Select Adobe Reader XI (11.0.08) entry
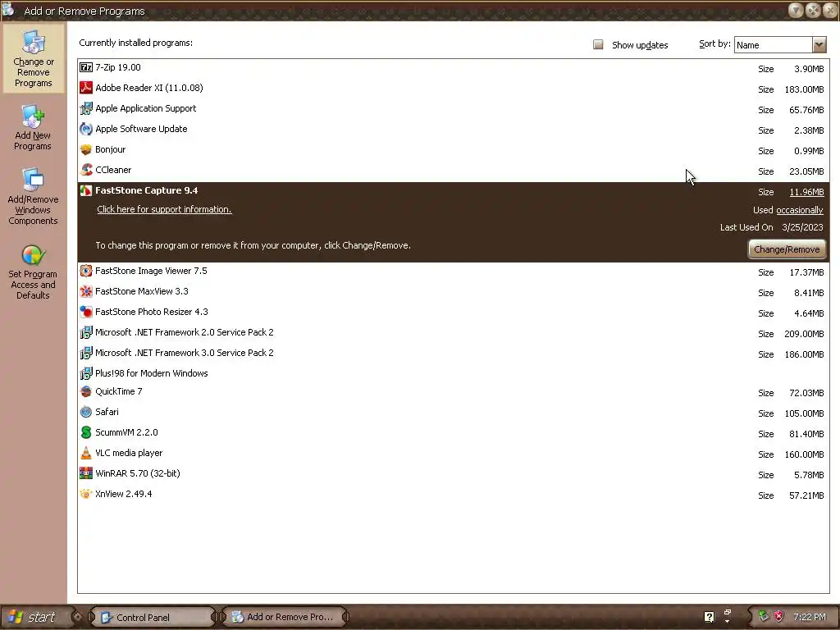 tap(453, 89)
